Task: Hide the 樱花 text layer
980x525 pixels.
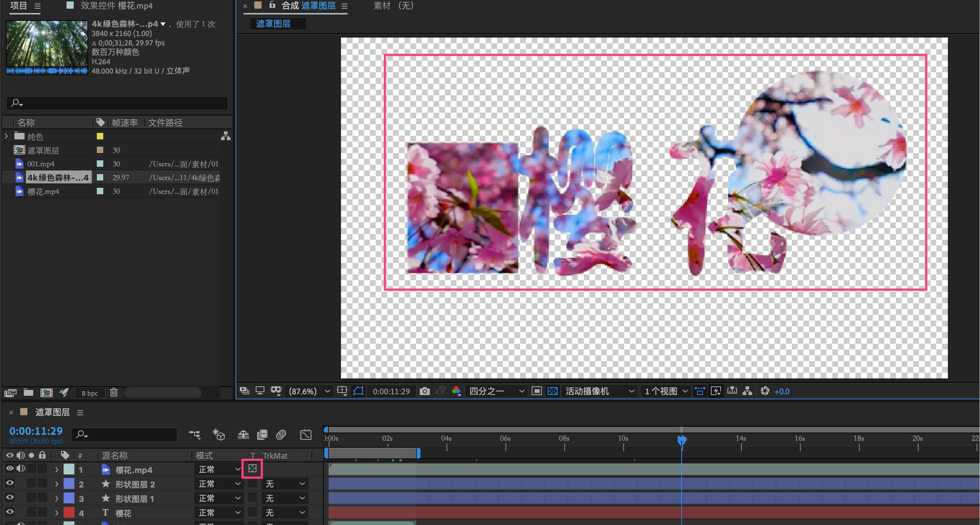Action: point(9,512)
